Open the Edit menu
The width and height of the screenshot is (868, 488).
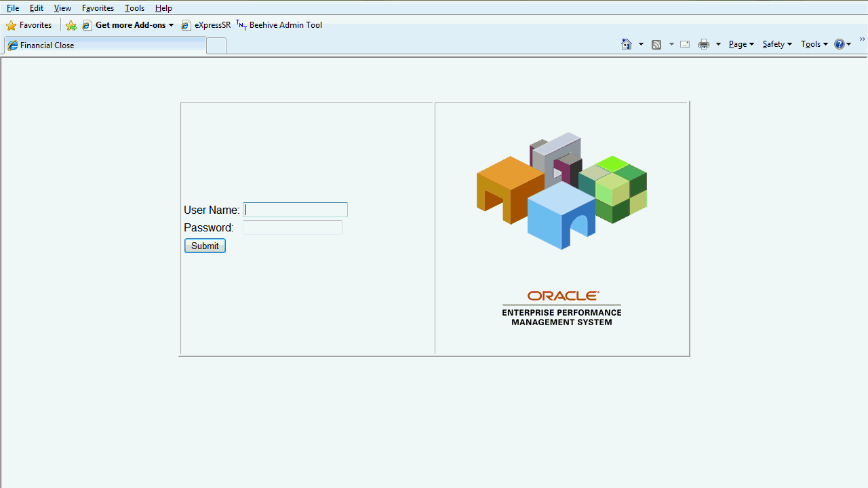point(37,8)
